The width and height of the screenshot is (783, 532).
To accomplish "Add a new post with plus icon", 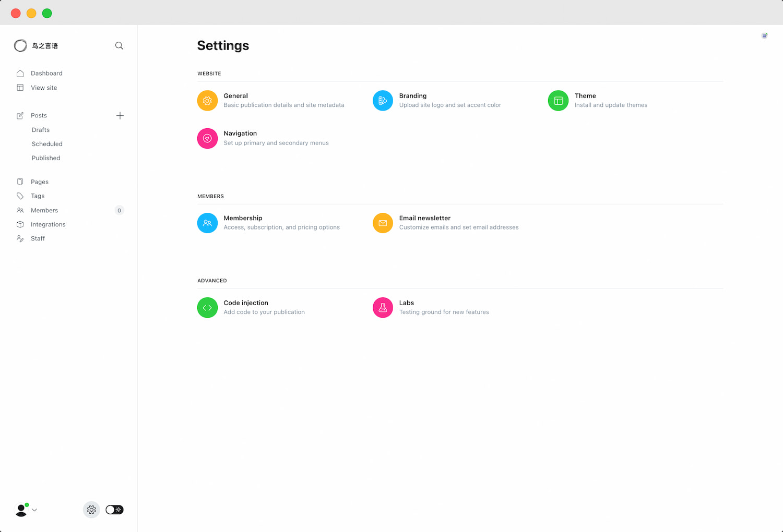I will pyautogui.click(x=120, y=116).
